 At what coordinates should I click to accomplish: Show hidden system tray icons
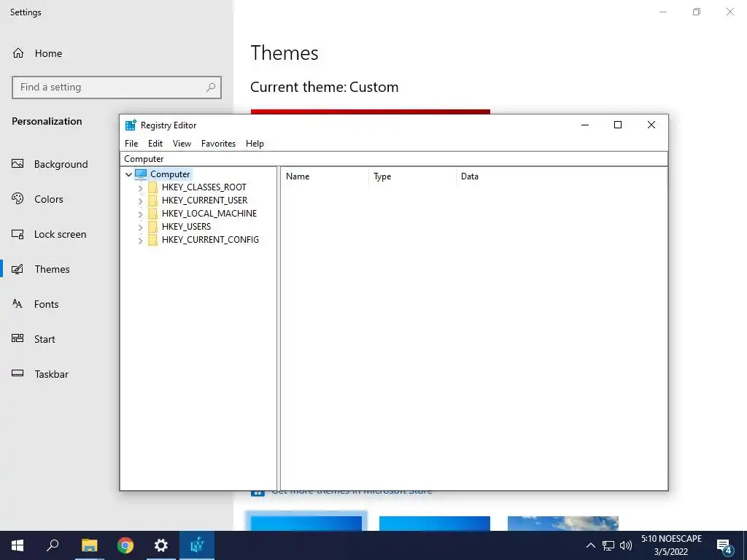(x=591, y=545)
